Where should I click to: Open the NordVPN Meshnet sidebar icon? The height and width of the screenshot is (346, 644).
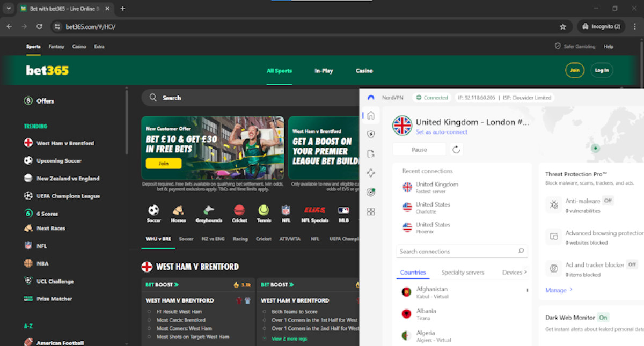(370, 173)
